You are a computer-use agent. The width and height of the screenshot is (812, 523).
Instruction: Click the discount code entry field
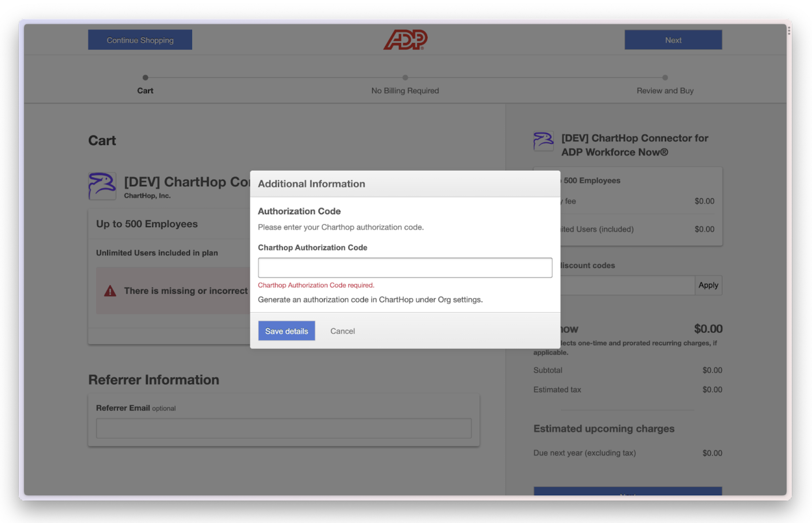tap(628, 285)
